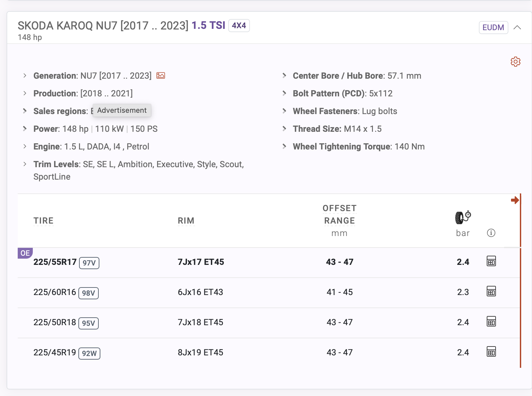
Task: Open calculator for 225/45R19 tire
Action: point(491,352)
